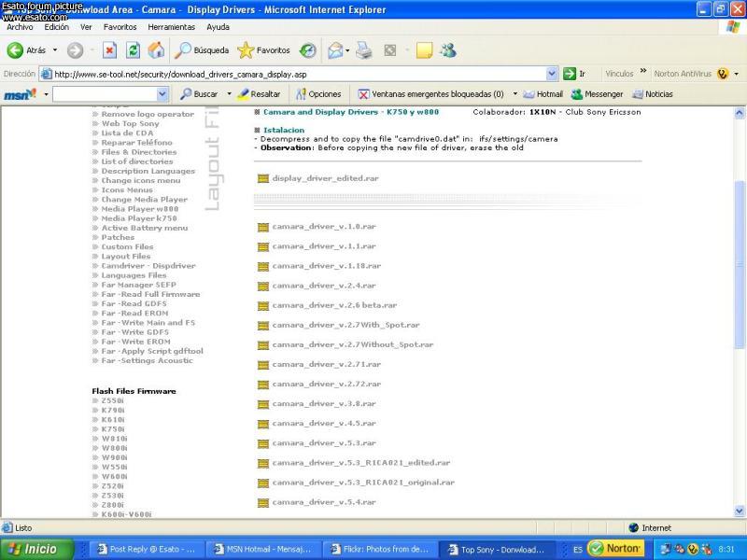The height and width of the screenshot is (560, 747).
Task: Expand the Mail button dropdown arrow
Action: 347,50
